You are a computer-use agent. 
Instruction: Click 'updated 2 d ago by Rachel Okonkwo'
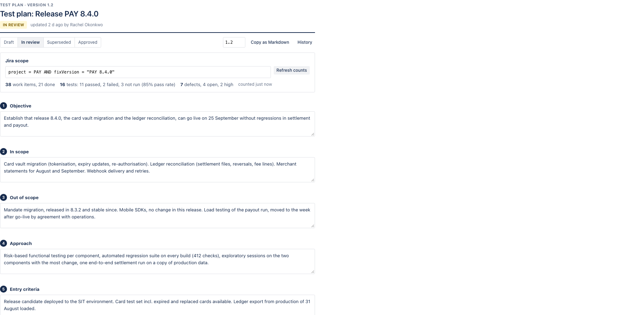coord(66,25)
